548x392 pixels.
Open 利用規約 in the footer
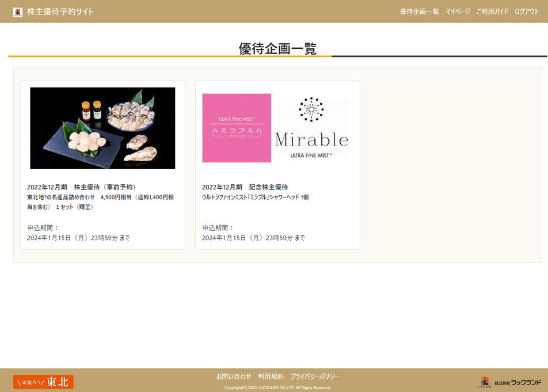pyautogui.click(x=271, y=376)
